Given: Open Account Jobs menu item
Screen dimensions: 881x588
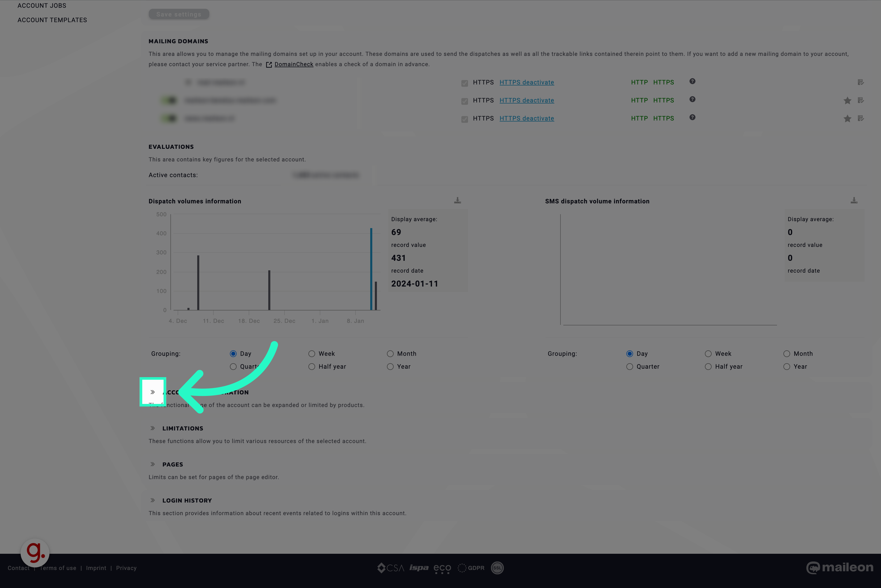Looking at the screenshot, I should (x=41, y=6).
